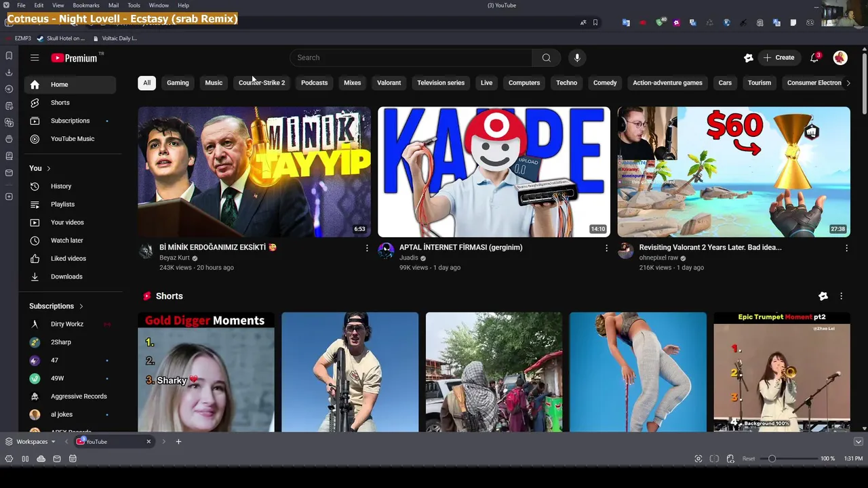Viewport: 868px width, 488px height.
Task: Click the bookmark page icon in address bar
Action: [x=595, y=22]
